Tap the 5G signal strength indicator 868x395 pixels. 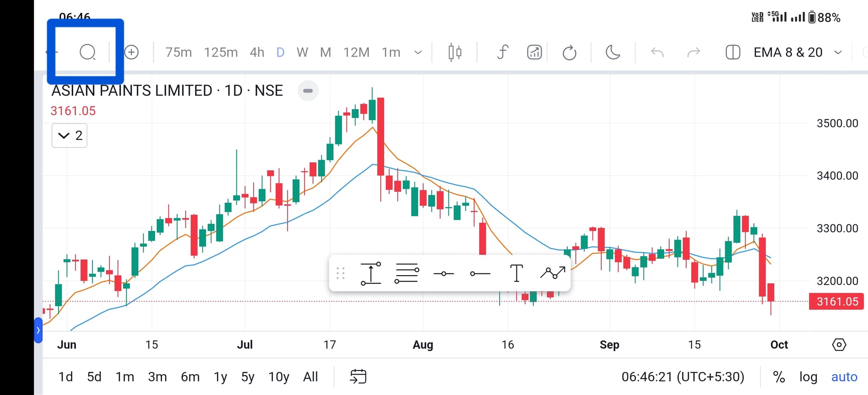778,17
